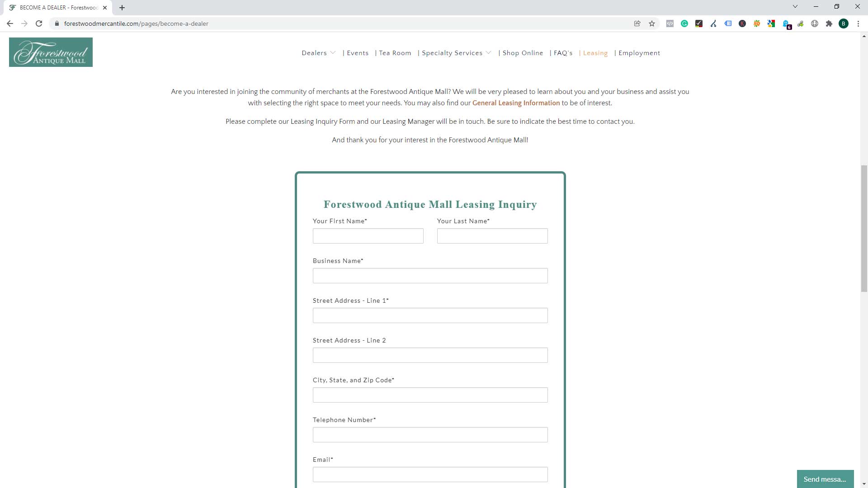Click the Leasing Inquiry form heading

(430, 204)
